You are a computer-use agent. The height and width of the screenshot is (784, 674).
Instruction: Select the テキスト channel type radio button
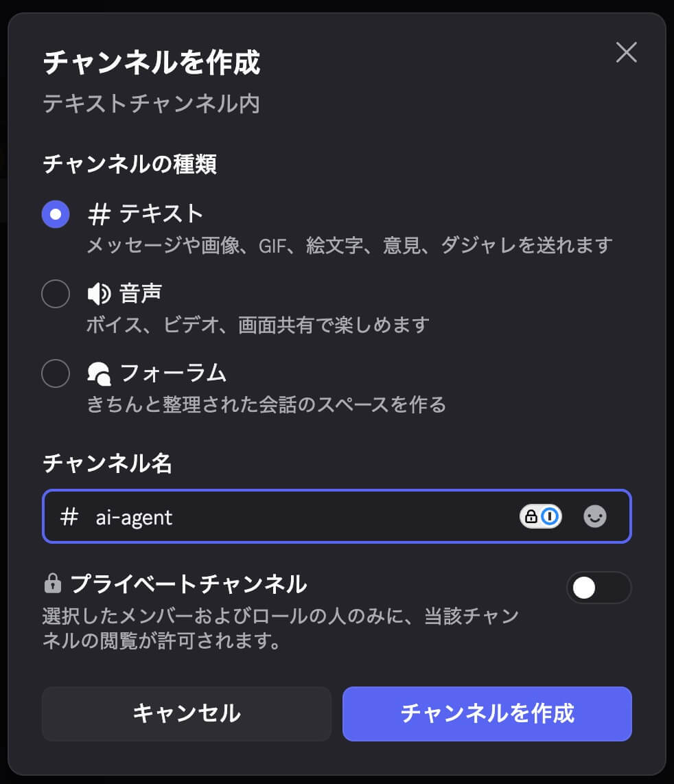(x=56, y=214)
